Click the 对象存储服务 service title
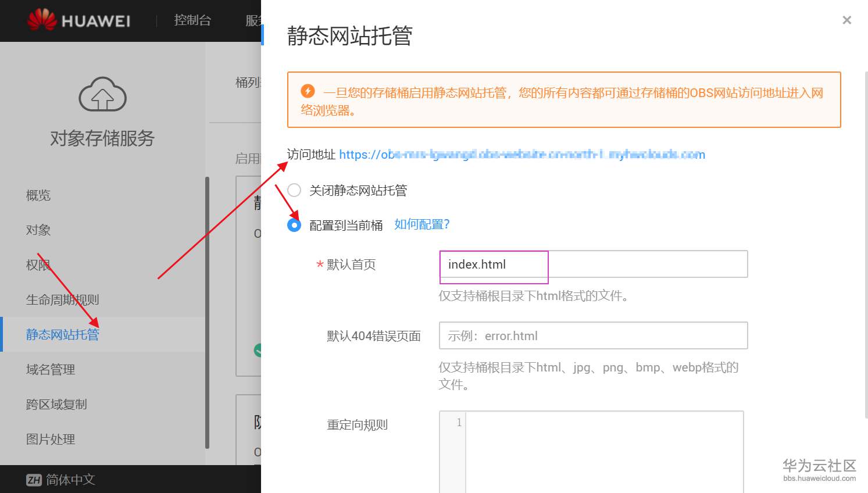 pyautogui.click(x=102, y=138)
